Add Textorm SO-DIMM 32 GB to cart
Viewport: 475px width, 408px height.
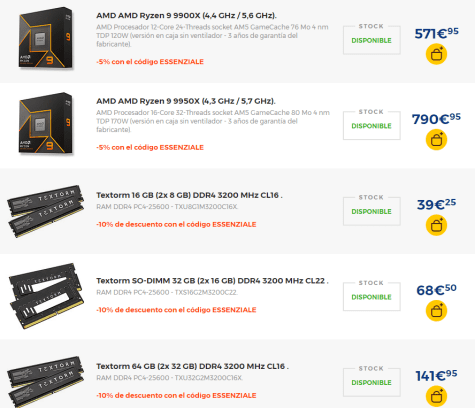pyautogui.click(x=436, y=311)
